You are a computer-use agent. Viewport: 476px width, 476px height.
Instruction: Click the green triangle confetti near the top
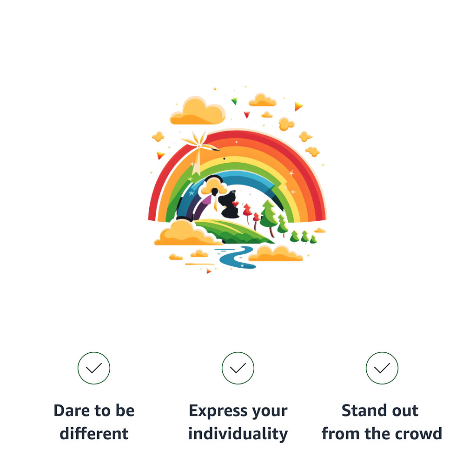[x=234, y=101]
